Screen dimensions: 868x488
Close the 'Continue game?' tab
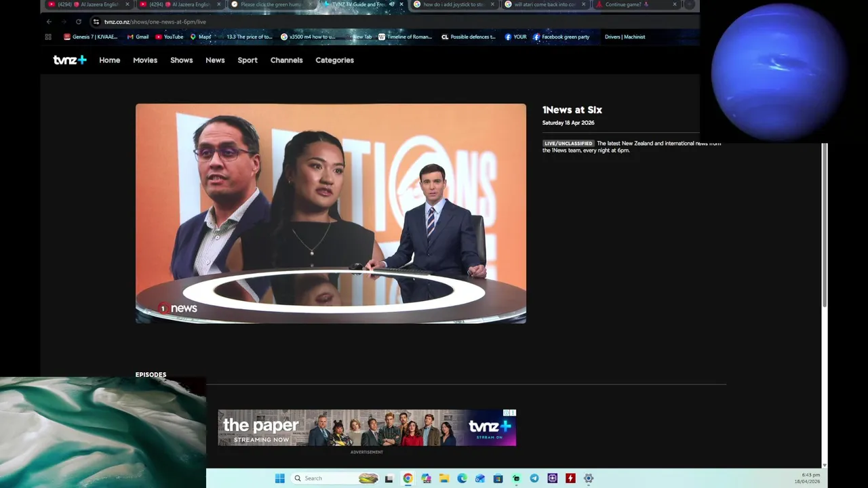click(675, 4)
